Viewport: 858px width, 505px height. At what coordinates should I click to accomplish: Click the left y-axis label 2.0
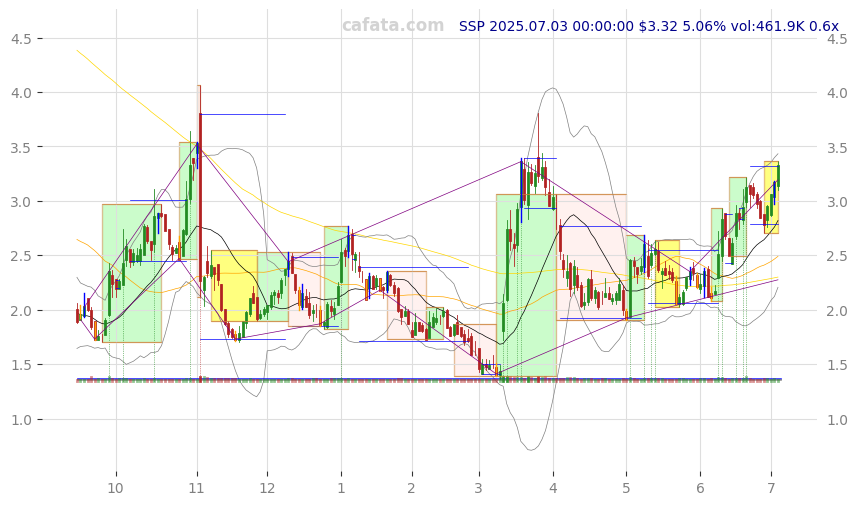click(20, 311)
